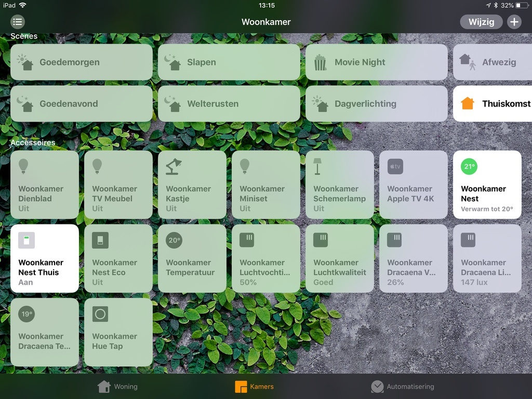Start the Movie Night scene
Viewport: 532px width, 399px height.
[377, 62]
